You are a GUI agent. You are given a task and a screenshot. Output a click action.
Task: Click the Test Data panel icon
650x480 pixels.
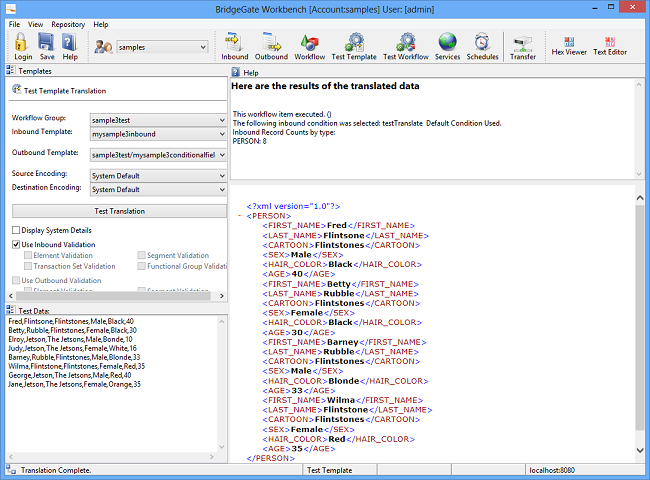pos(11,310)
